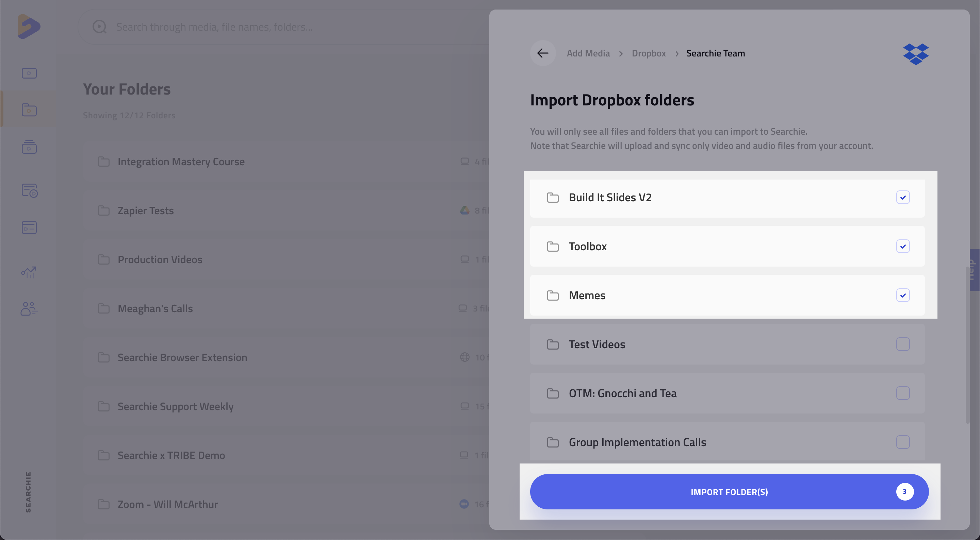Go to Dropbox breadcrumb
980x540 pixels.
pyautogui.click(x=649, y=53)
